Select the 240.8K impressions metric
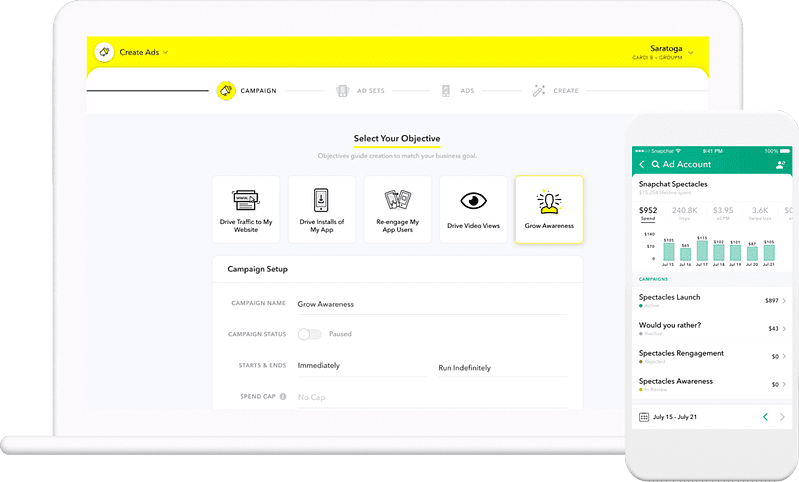The image size is (799, 482). point(684,213)
